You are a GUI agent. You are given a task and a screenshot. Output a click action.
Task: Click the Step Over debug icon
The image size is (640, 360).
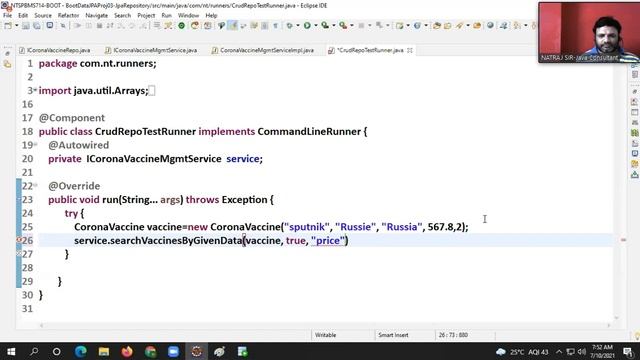[x=132, y=26]
